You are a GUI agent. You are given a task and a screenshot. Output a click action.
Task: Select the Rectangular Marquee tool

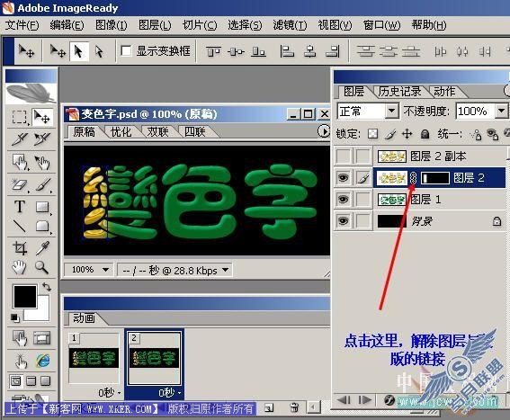click(20, 117)
